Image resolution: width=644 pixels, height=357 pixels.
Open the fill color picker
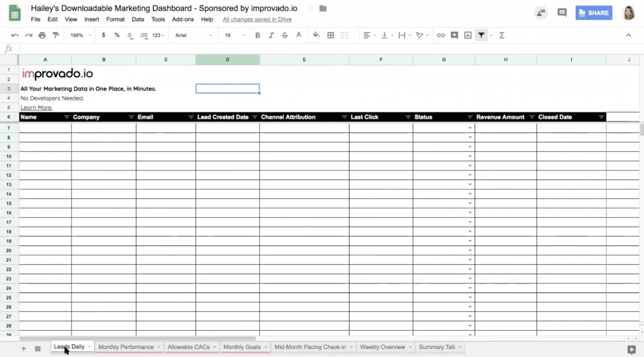pyautogui.click(x=316, y=35)
